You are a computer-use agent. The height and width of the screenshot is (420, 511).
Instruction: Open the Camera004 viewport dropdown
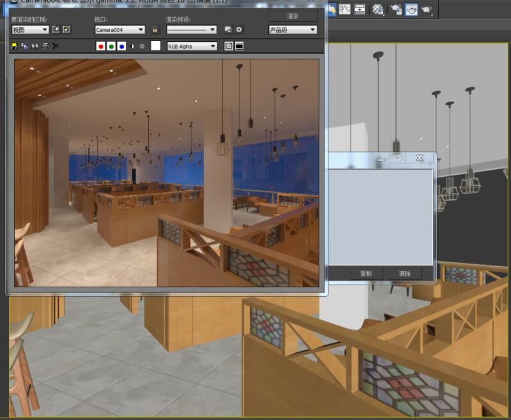[x=120, y=29]
